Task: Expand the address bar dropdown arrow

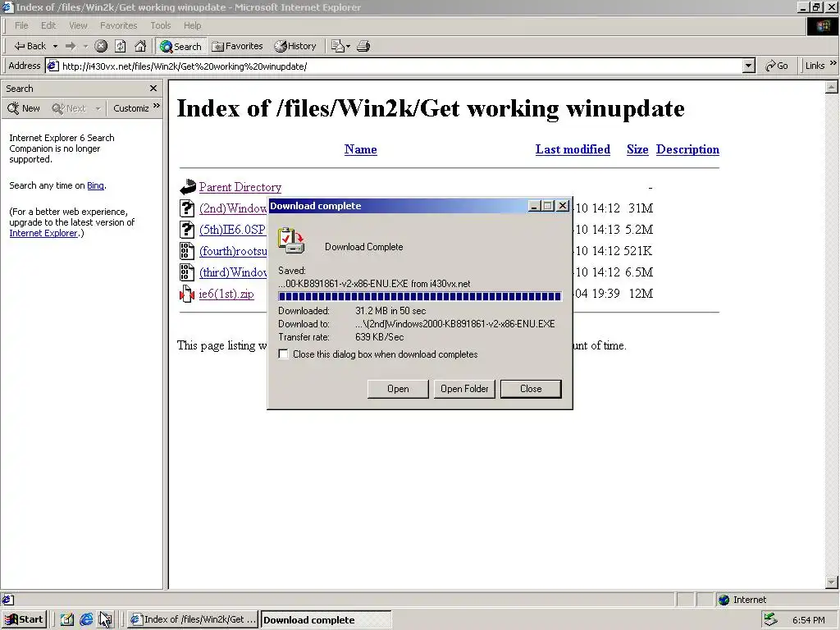Action: 749,66
